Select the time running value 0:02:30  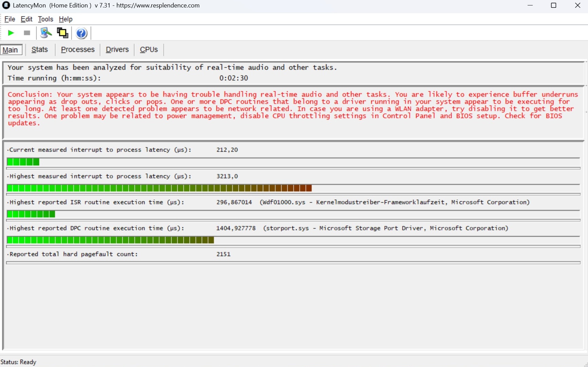coord(234,78)
